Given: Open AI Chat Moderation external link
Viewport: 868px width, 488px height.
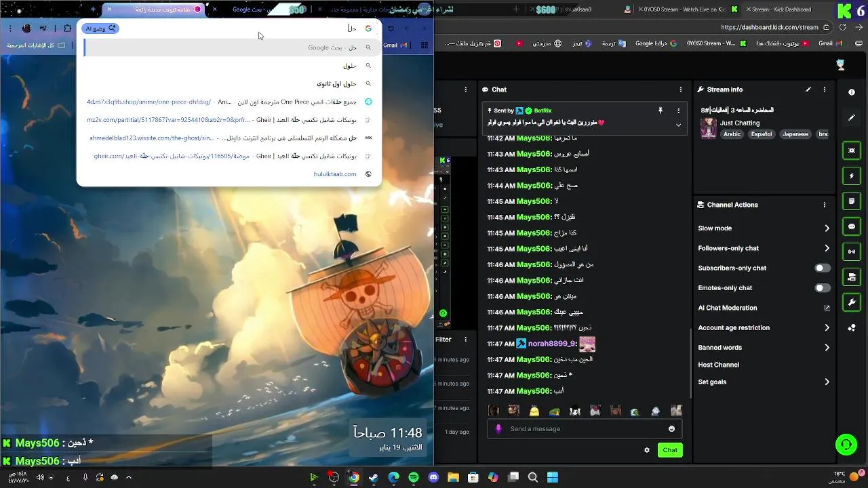Looking at the screenshot, I should 827,308.
